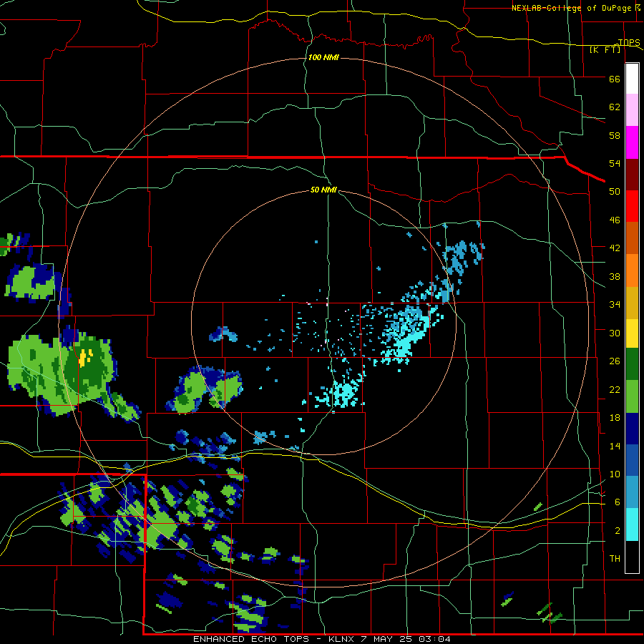644x644 pixels.
Task: Click the "ENHANCED ECHO TOPS" caption text
Action: coord(251,639)
